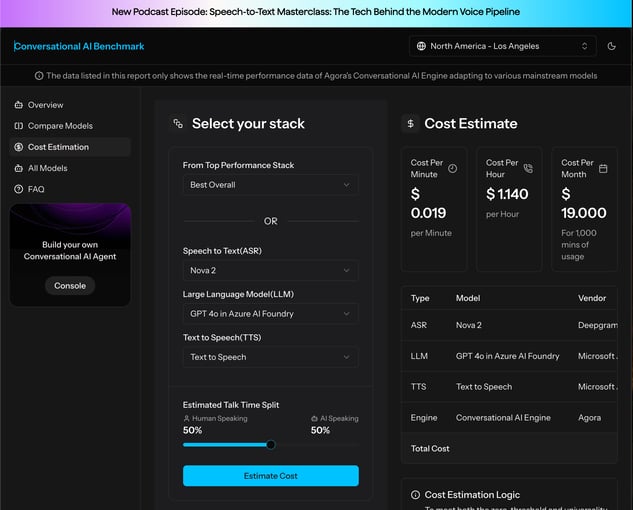The image size is (633, 510).
Task: Click the talk time split slider handle
Action: pos(271,445)
